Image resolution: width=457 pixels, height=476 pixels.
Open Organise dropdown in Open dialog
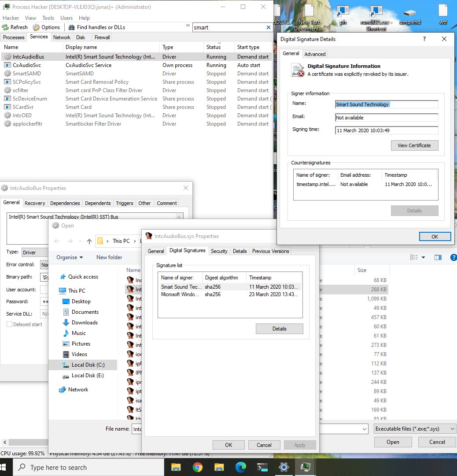[70, 257]
